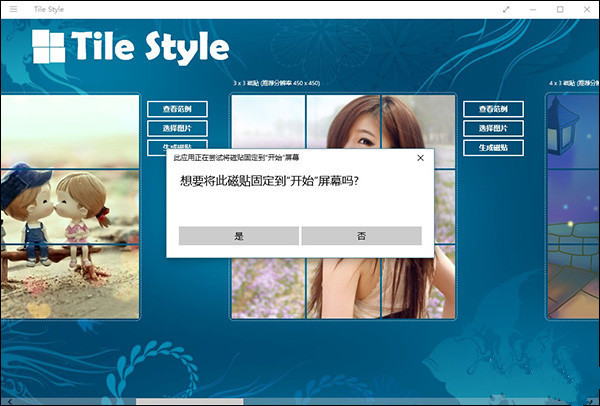600x406 pixels.
Task: Click the horizontal scrollbar thumb at bottom
Action: [189, 401]
